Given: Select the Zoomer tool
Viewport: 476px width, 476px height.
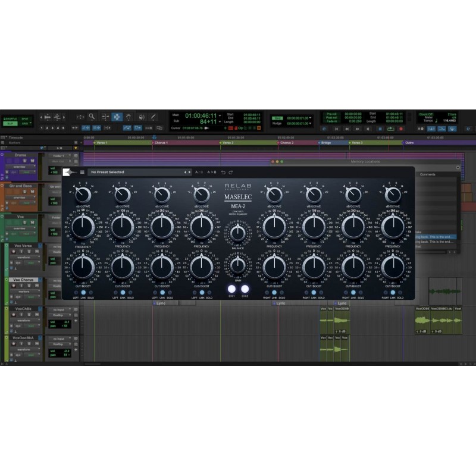Looking at the screenshot, I should click(x=92, y=117).
